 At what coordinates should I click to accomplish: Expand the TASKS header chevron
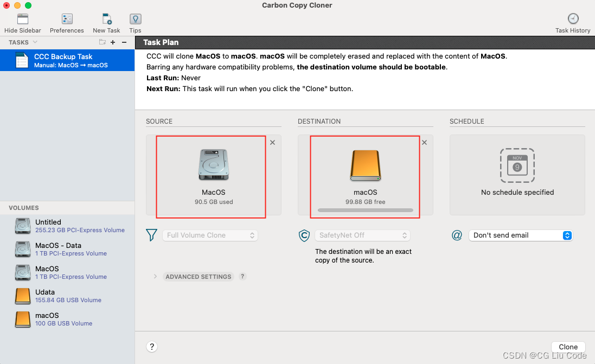coord(35,42)
